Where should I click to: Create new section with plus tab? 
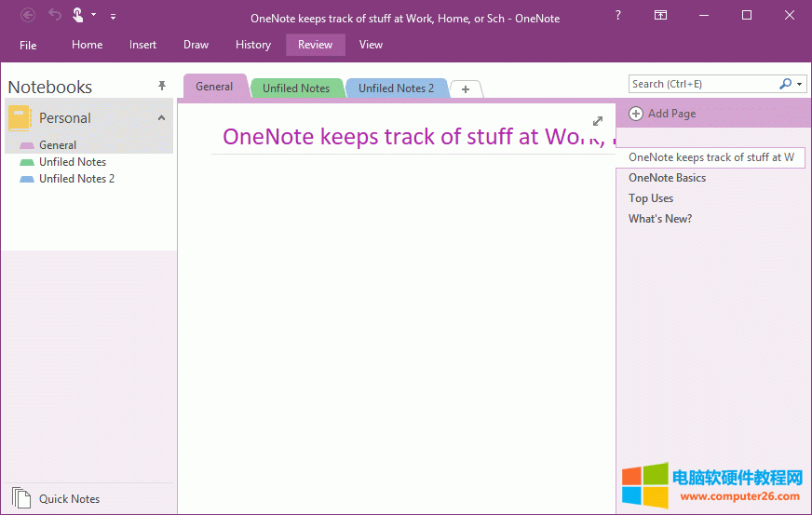[x=466, y=89]
